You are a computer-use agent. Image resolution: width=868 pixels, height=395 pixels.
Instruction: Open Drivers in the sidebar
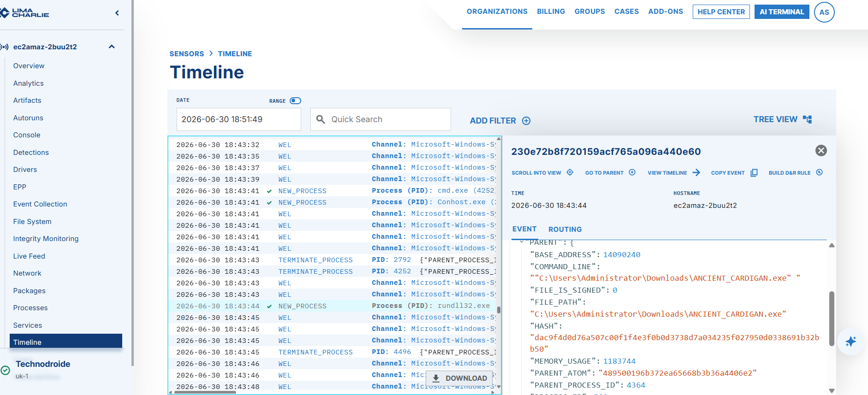[25, 170]
